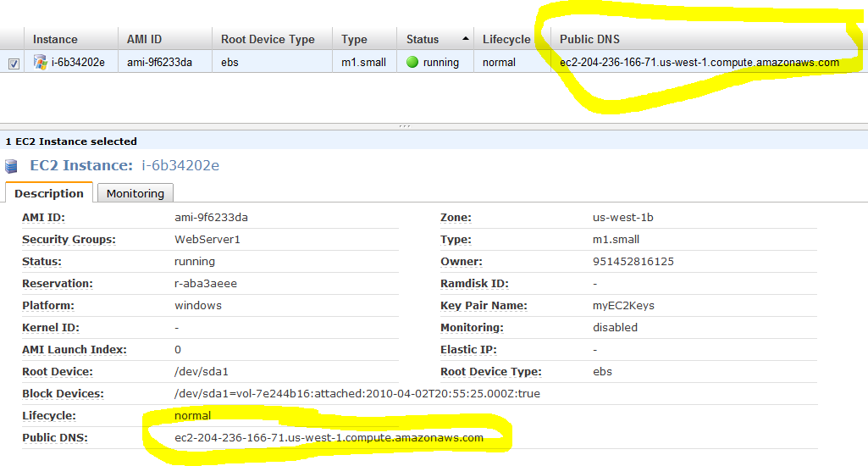
Task: Switch to the Monitoring tab
Action: pos(135,193)
